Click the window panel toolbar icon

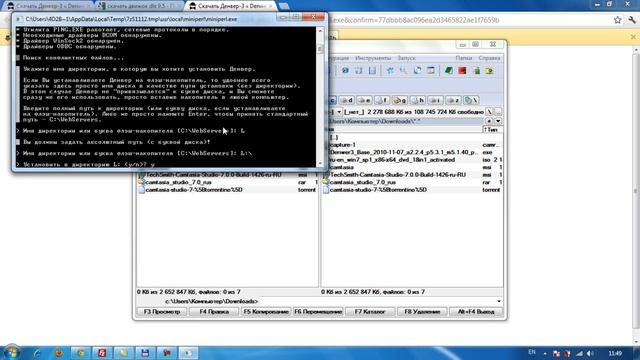(431, 71)
